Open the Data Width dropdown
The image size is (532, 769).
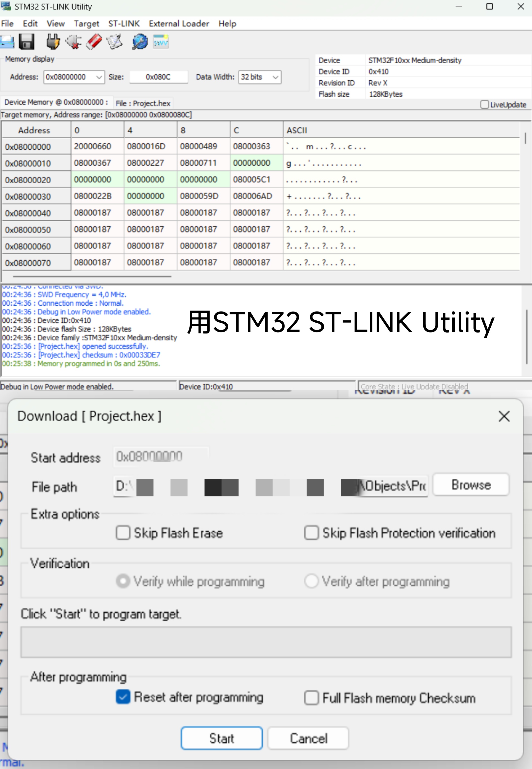(275, 77)
